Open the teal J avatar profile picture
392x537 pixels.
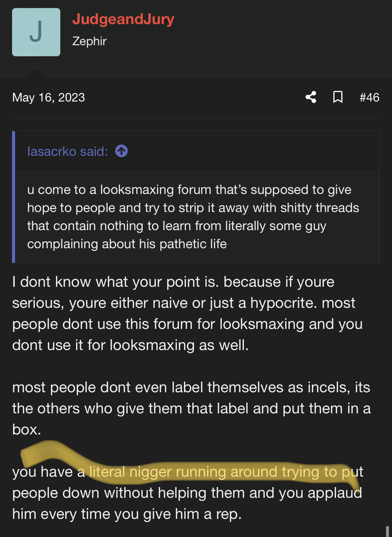click(x=36, y=32)
